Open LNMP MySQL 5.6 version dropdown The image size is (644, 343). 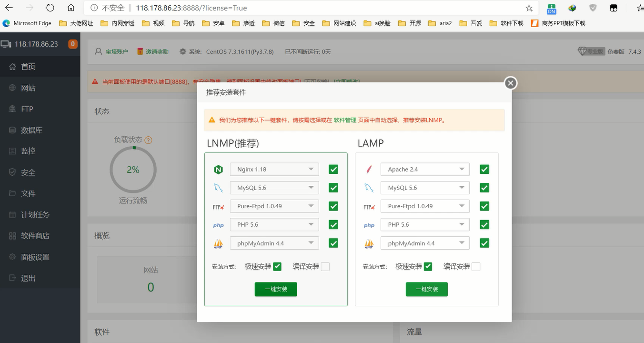pos(274,188)
